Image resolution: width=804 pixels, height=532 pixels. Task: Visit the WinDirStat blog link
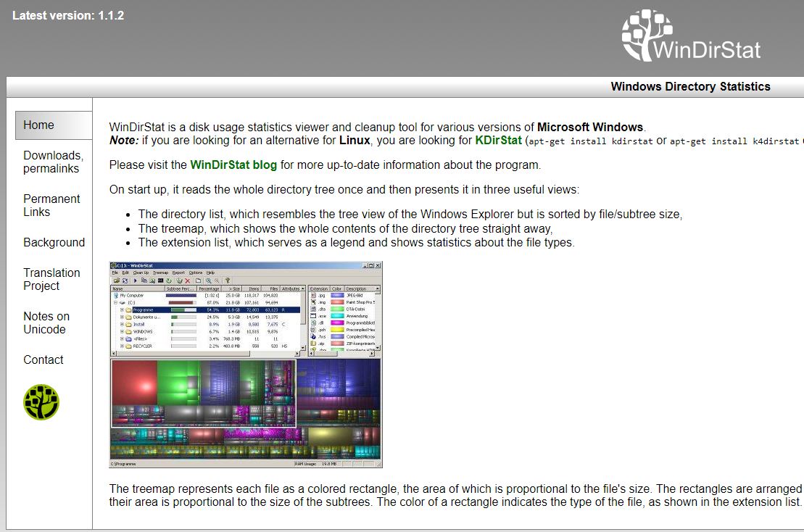(233, 165)
